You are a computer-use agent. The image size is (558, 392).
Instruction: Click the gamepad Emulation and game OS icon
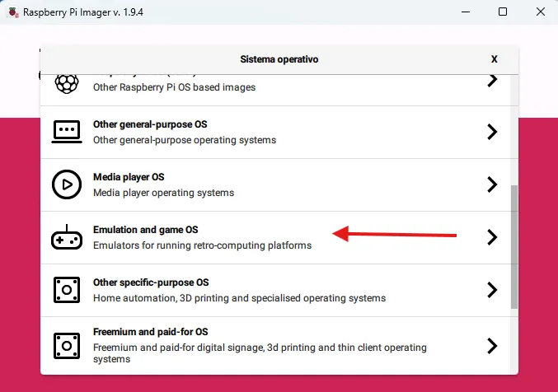click(67, 237)
